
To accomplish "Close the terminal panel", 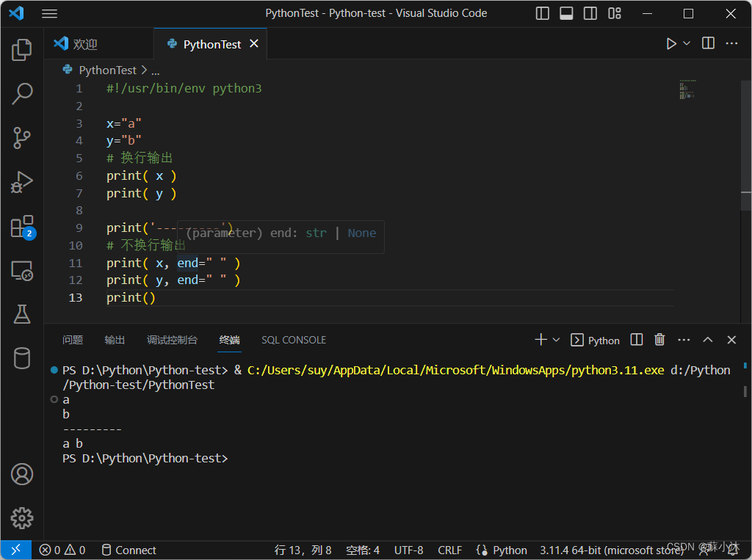I will tap(731, 340).
